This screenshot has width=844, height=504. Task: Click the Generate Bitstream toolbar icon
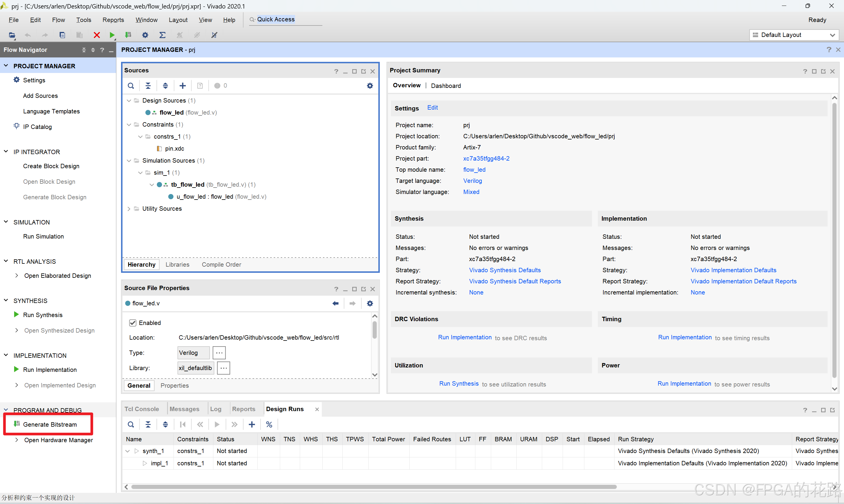click(x=128, y=35)
